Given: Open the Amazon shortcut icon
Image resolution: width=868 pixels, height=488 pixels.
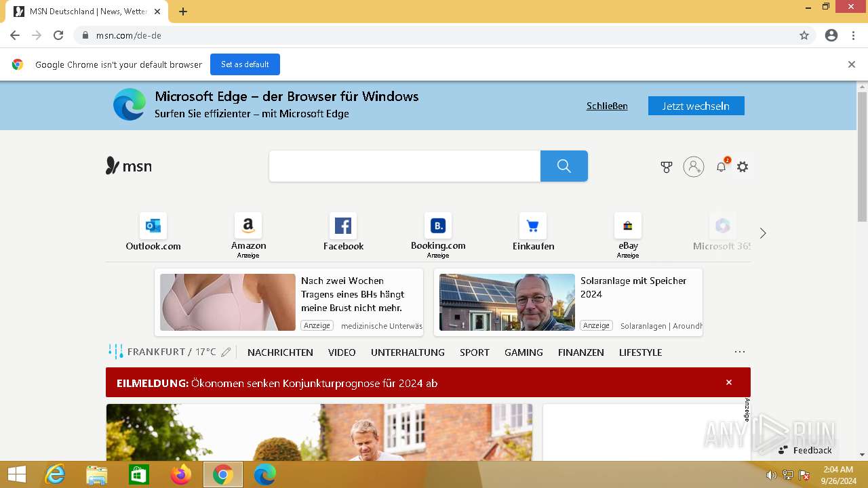Looking at the screenshot, I should point(248,226).
